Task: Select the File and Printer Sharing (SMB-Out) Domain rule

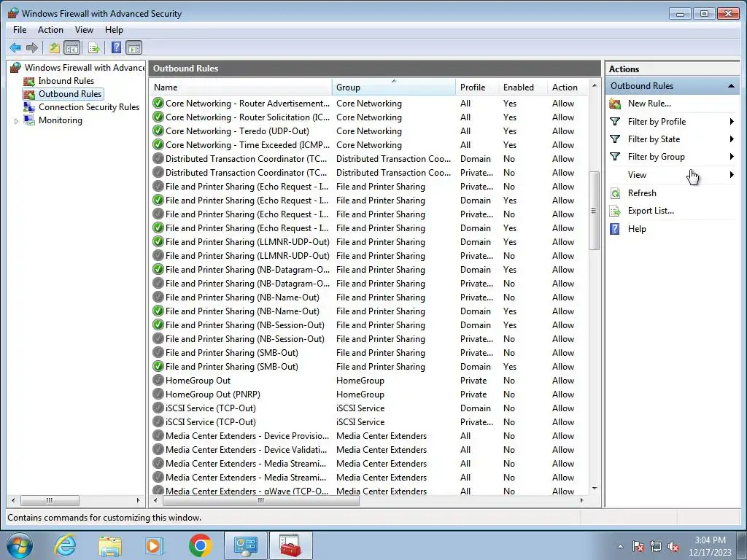Action: point(370,367)
